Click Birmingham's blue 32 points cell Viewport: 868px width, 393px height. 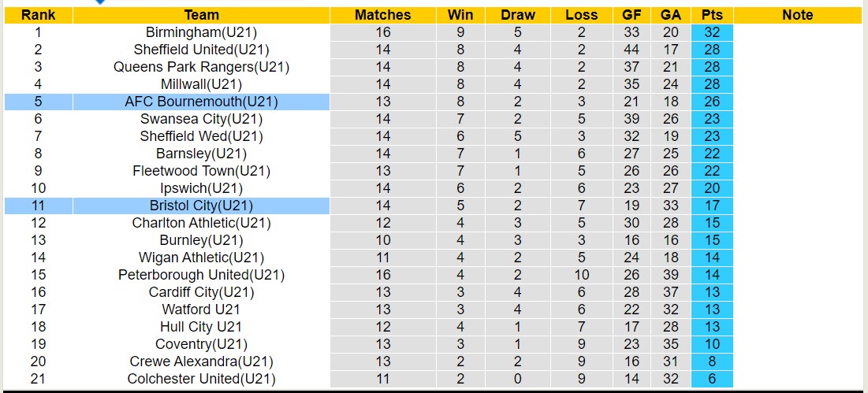coord(712,32)
